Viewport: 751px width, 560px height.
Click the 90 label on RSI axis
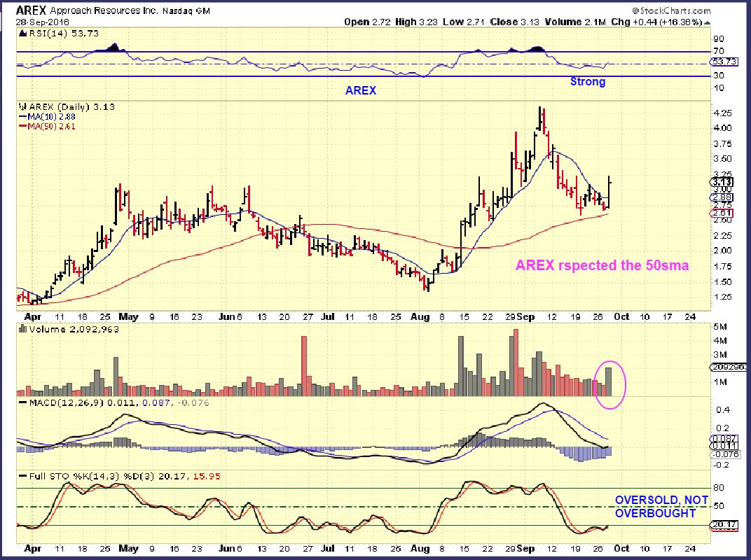pos(719,39)
